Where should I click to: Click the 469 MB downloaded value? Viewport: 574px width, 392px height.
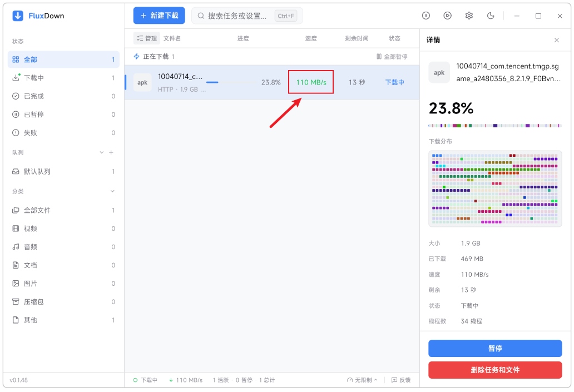(x=472, y=259)
